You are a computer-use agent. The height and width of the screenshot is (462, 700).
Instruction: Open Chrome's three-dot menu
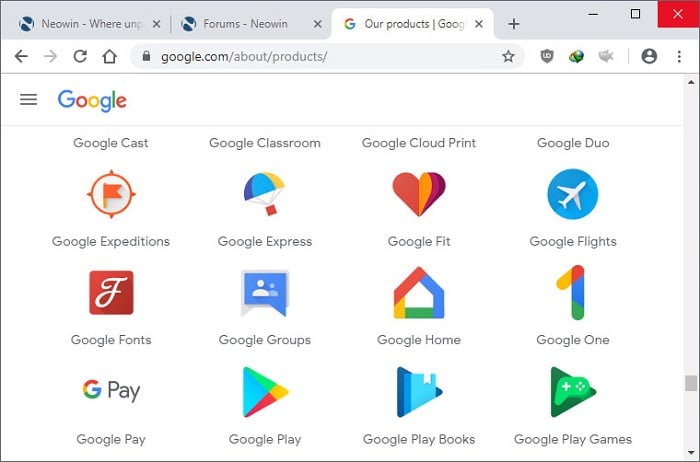[679, 56]
